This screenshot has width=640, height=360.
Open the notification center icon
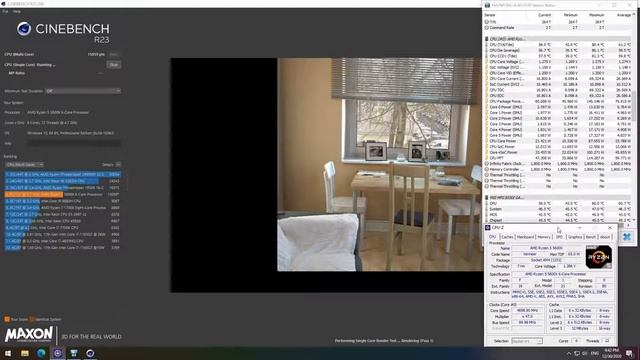(629, 353)
